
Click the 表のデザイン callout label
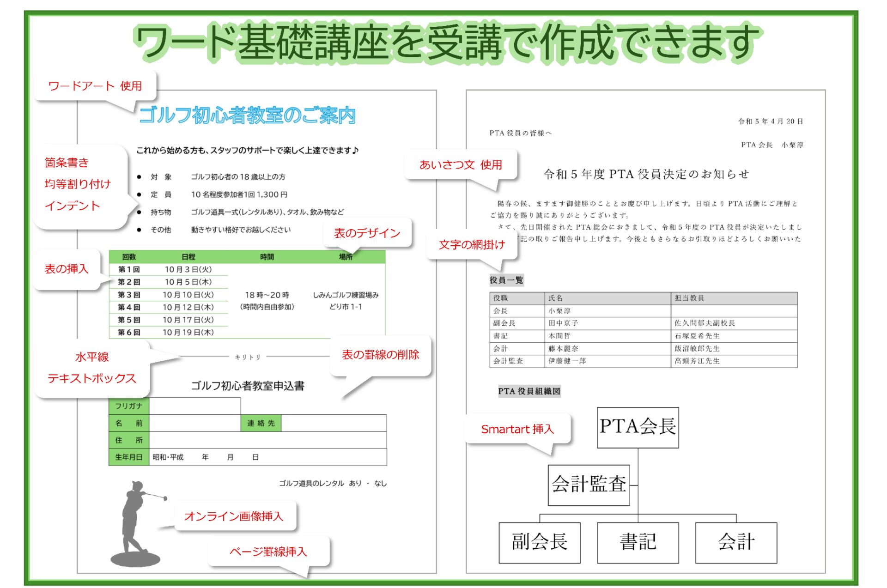point(367,233)
